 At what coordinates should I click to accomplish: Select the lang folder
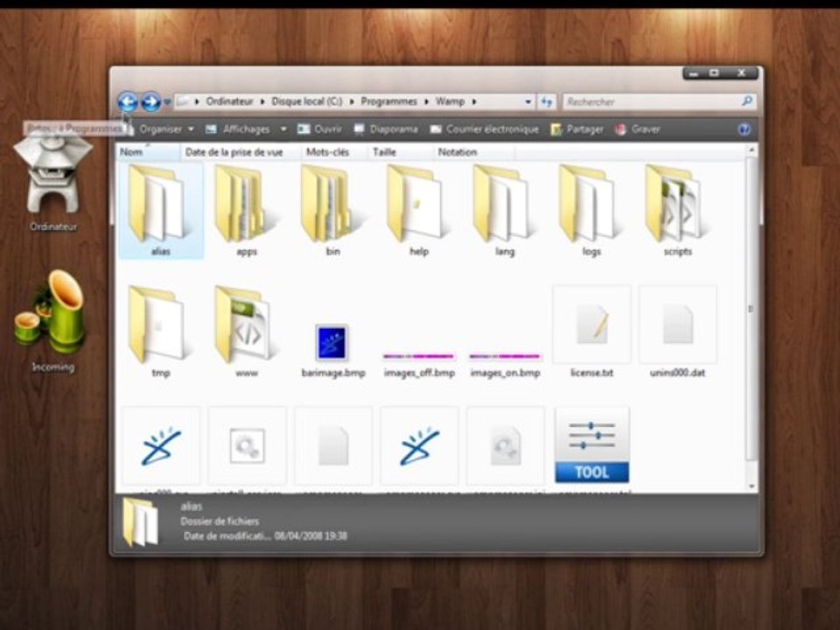click(505, 211)
